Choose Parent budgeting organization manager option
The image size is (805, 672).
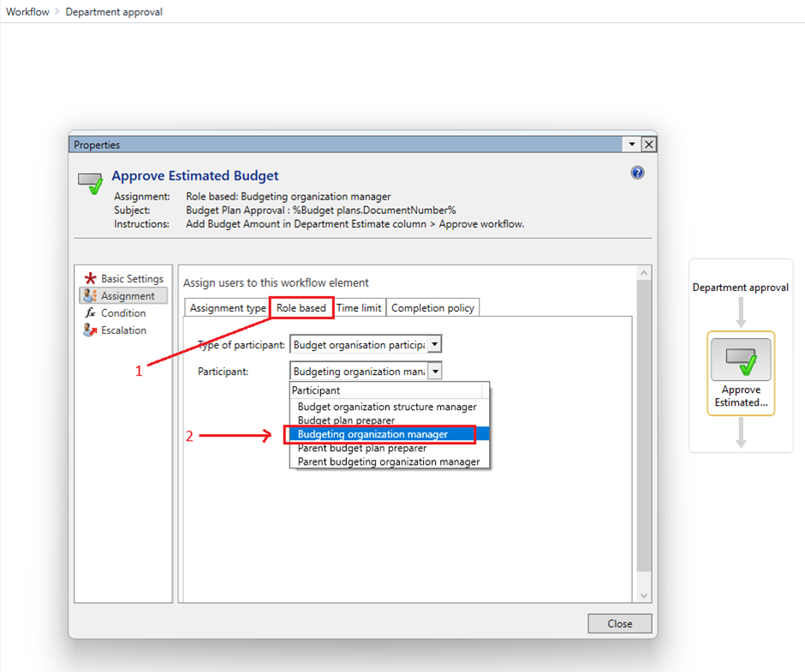(x=390, y=461)
